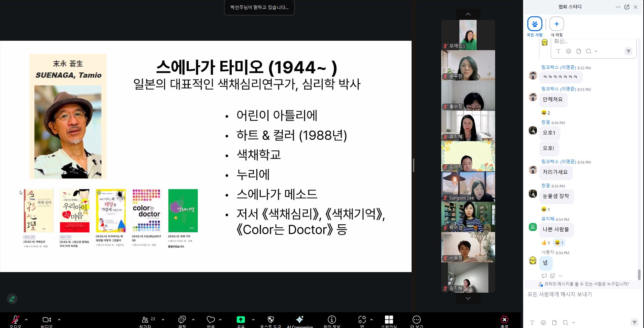Launch AI Companion from the toolbar

point(299,320)
